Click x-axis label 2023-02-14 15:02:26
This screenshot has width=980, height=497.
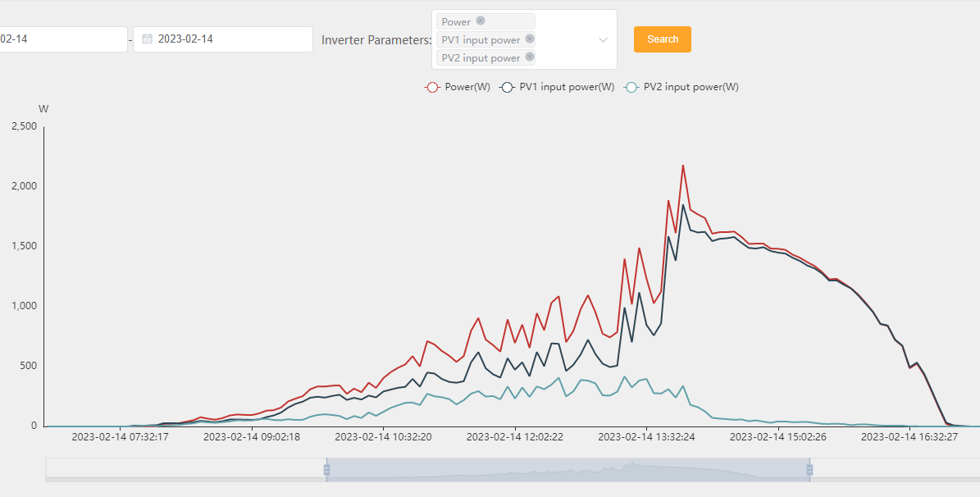click(x=778, y=438)
